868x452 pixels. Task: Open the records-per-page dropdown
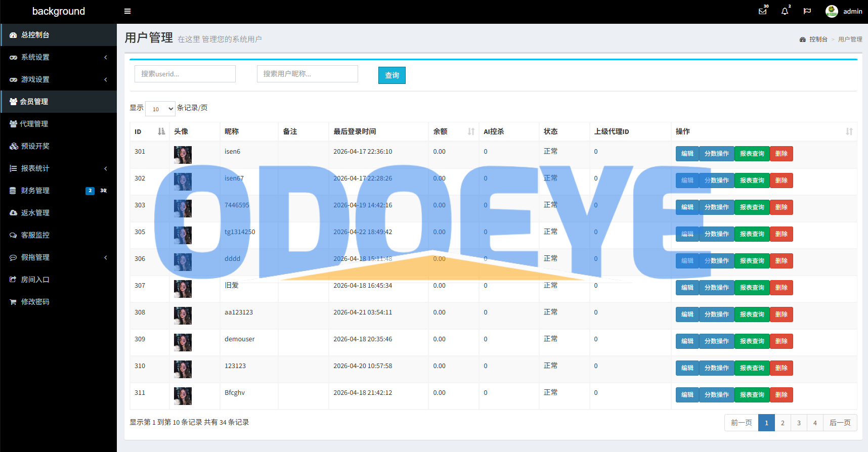(160, 109)
